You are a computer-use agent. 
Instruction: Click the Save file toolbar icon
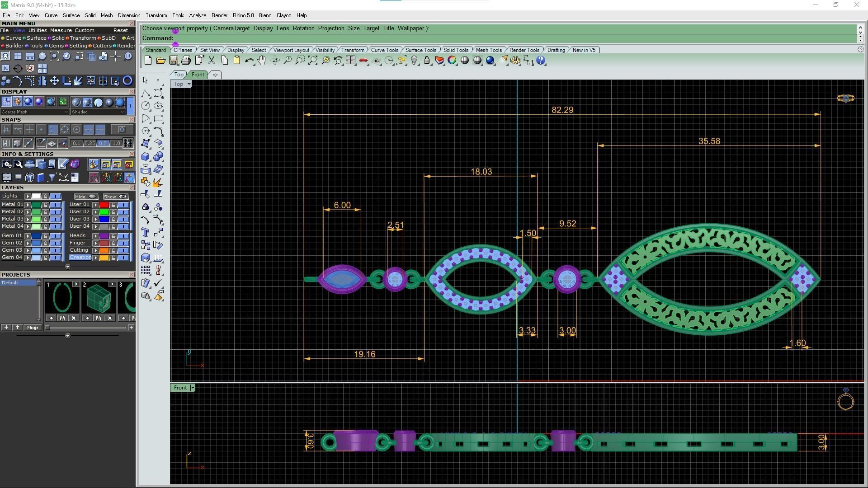coord(173,61)
